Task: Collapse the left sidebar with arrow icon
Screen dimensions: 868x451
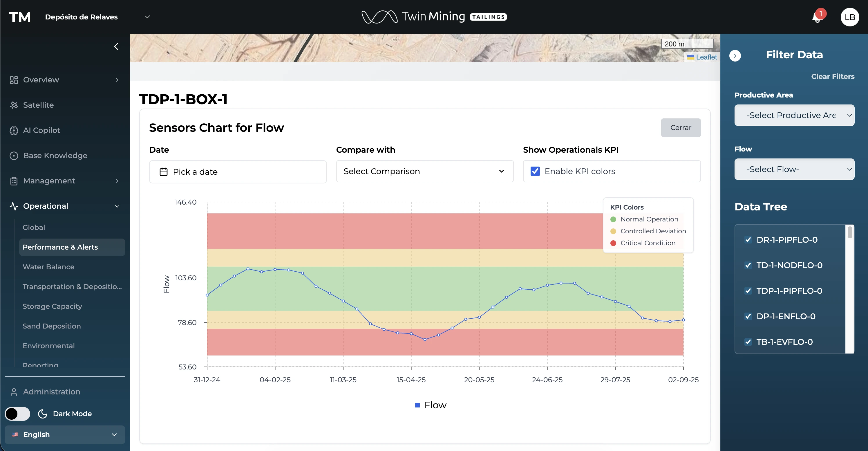Action: point(116,46)
